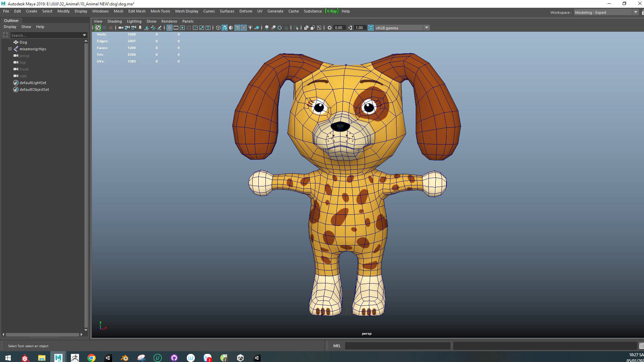
Task: Open the viewport Shading menu
Action: click(x=114, y=21)
